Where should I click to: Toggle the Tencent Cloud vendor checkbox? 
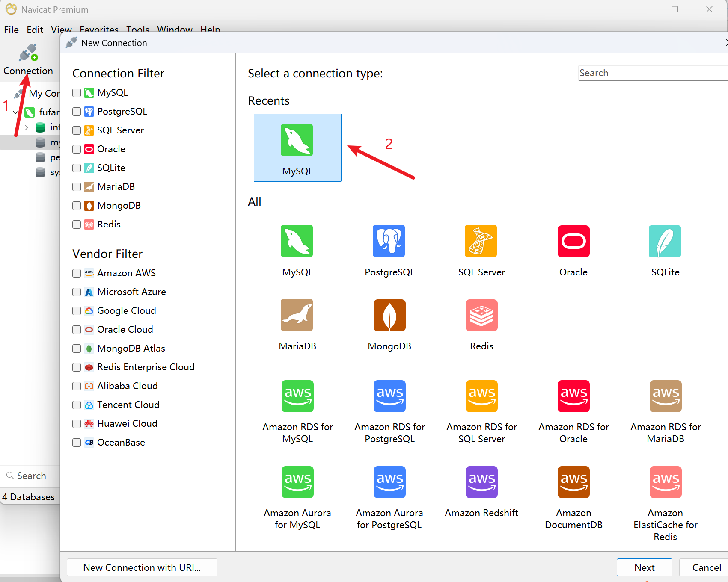pos(77,405)
